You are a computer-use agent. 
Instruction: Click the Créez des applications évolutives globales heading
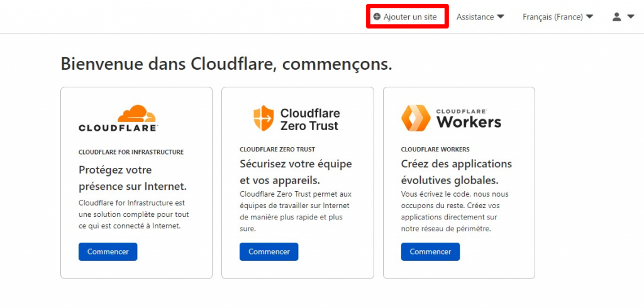[x=457, y=172]
